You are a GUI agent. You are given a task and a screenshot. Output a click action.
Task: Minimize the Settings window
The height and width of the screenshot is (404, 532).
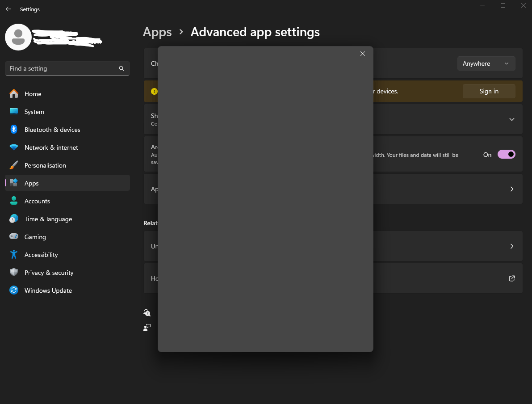coord(482,5)
